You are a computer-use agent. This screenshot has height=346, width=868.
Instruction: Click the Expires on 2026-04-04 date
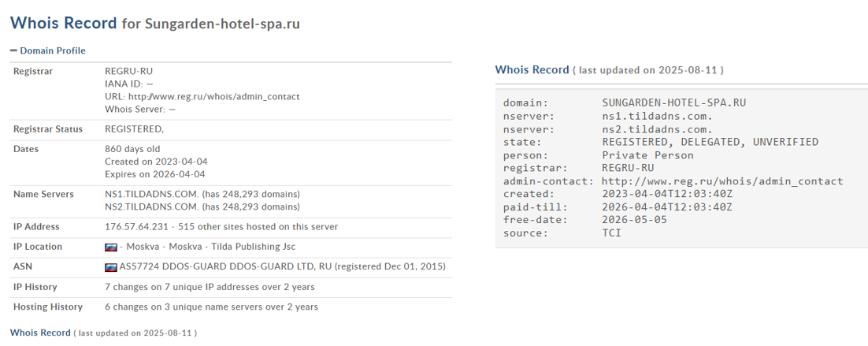tap(156, 174)
